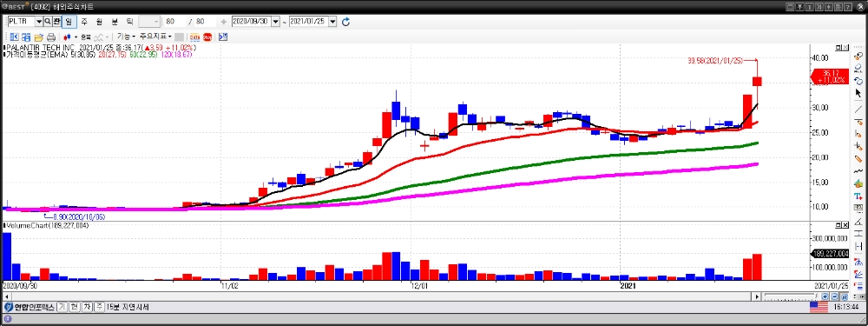
Task: Select the trend line drawing tool
Action: 858,108
